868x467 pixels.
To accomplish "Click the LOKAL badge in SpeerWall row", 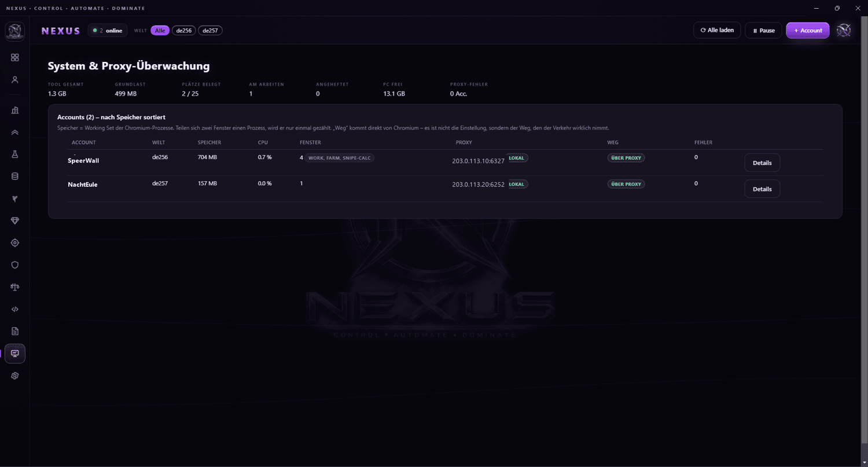I will point(517,158).
